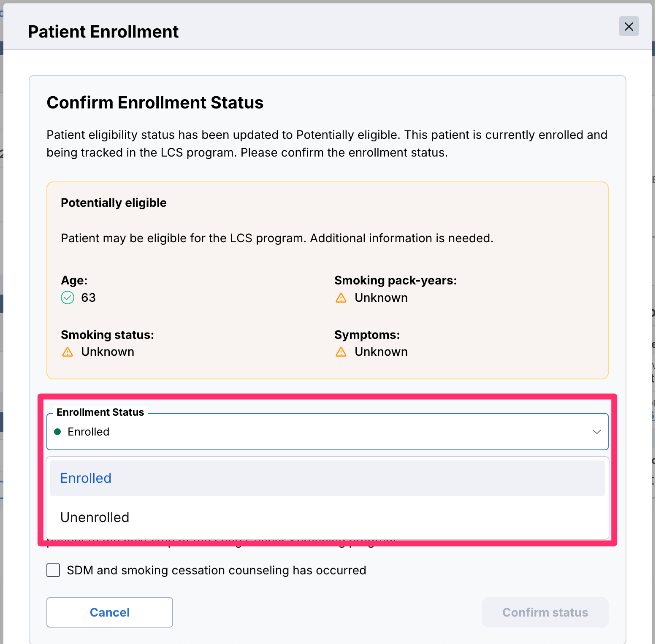Check SDM and smoking cessation counseling checkbox
Screen dimensions: 672x644
tap(53, 570)
